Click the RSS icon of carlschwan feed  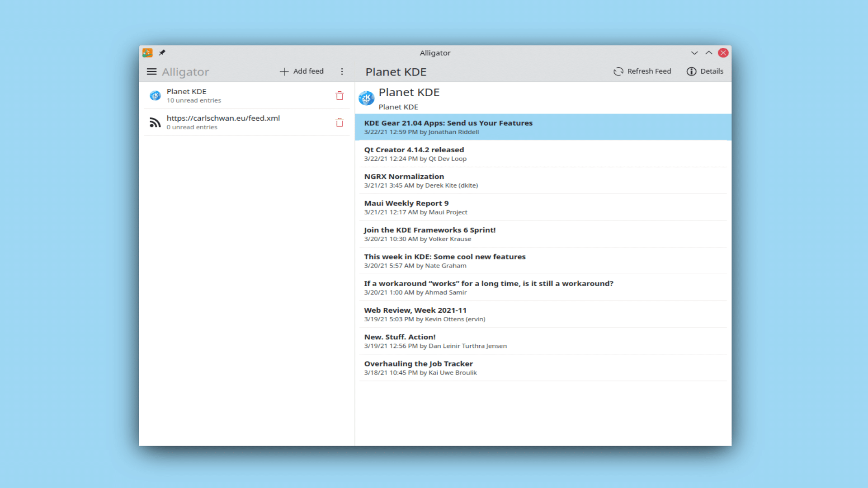point(155,122)
